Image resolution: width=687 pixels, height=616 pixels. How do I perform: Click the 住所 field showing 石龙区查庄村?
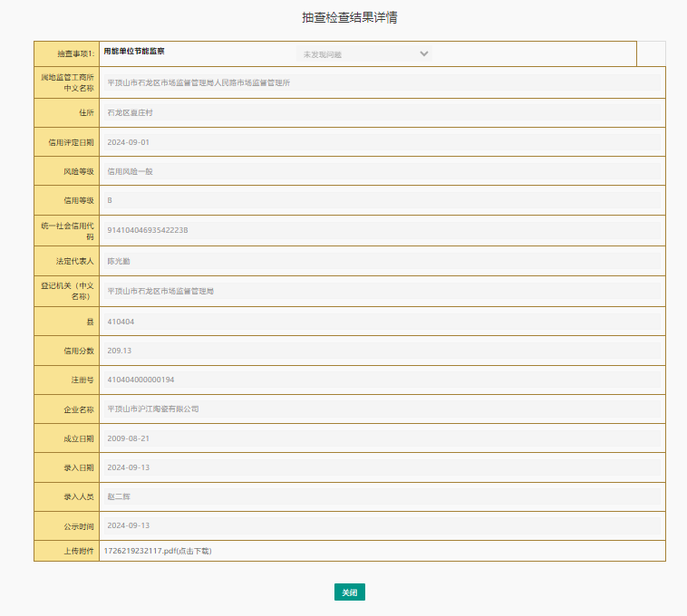pyautogui.click(x=382, y=113)
